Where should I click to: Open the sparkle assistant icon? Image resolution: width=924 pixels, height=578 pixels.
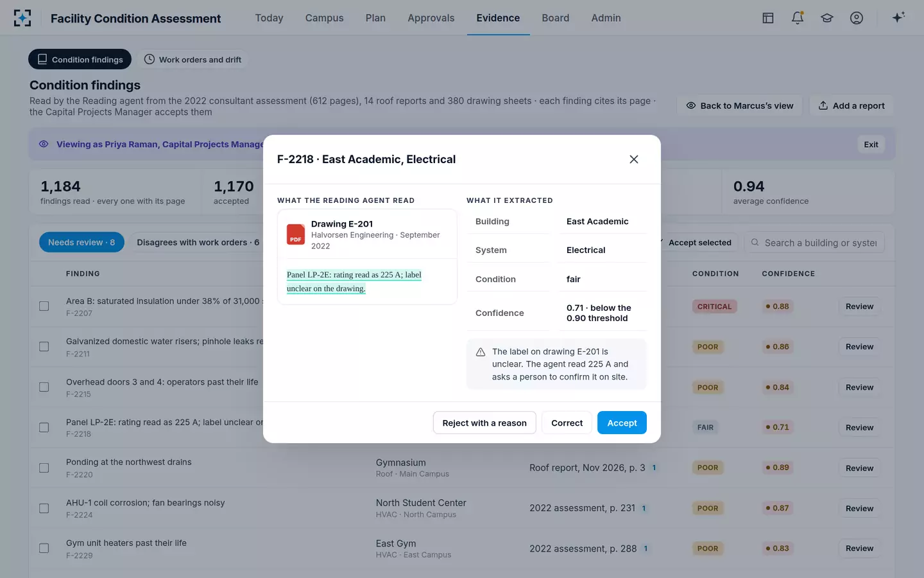pyautogui.click(x=898, y=17)
